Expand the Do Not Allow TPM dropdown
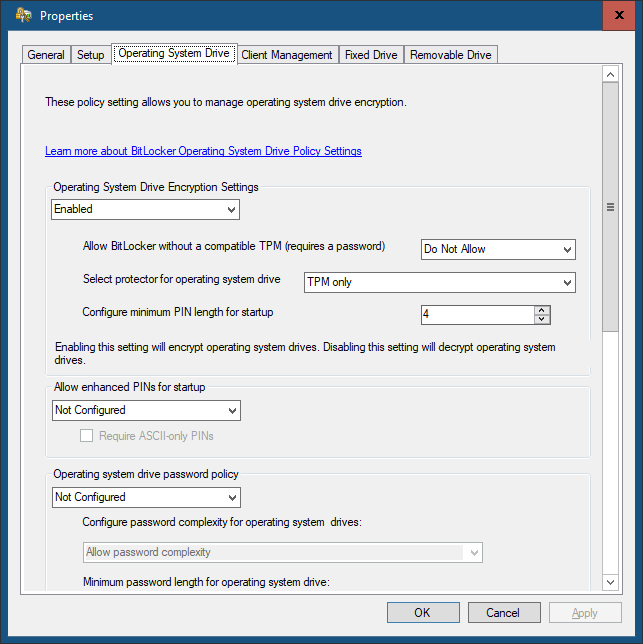This screenshot has height=644, width=643. (498, 249)
